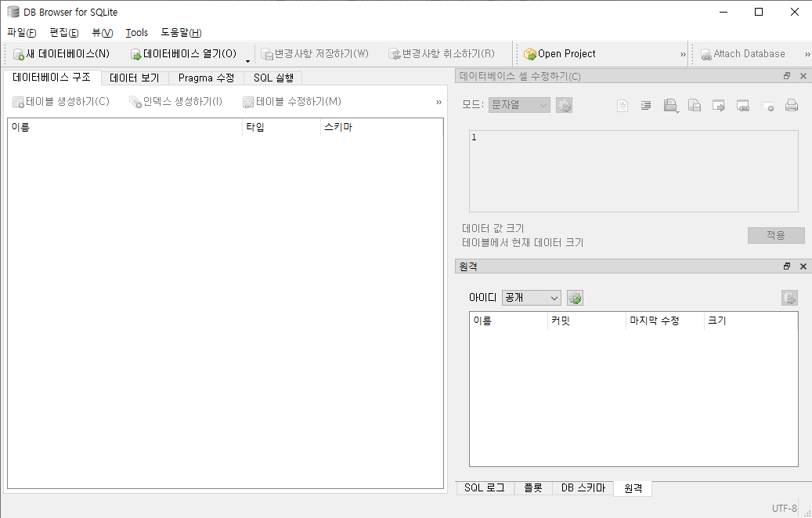Open the 편집(E) menu
This screenshot has height=518, width=812.
(x=64, y=33)
